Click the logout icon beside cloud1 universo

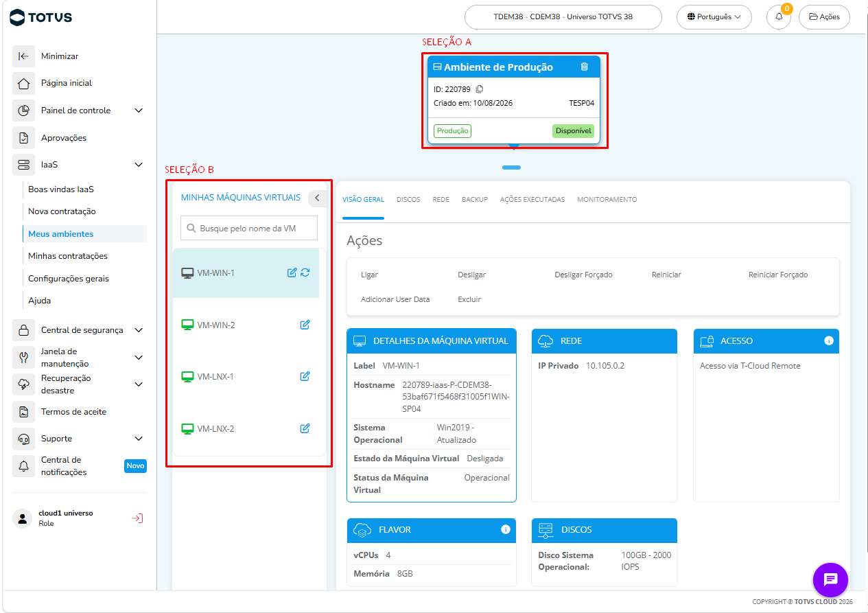click(137, 518)
